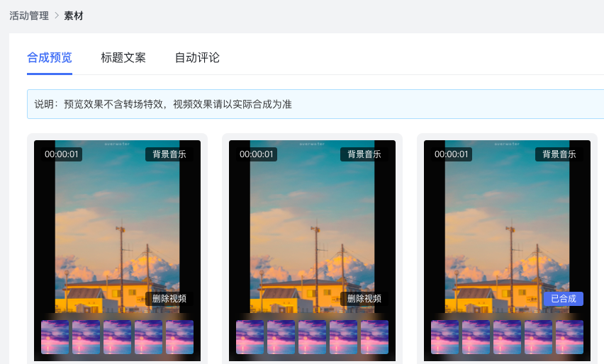Open the 活动管理 breadcrumb link

coord(28,15)
